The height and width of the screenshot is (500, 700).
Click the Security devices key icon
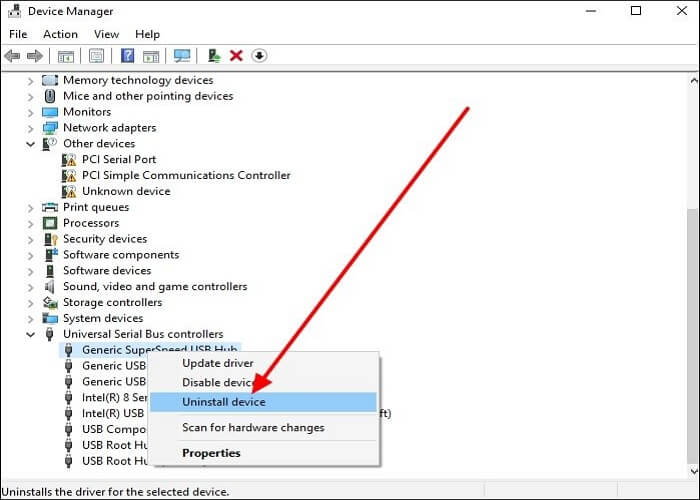pyautogui.click(x=50, y=239)
